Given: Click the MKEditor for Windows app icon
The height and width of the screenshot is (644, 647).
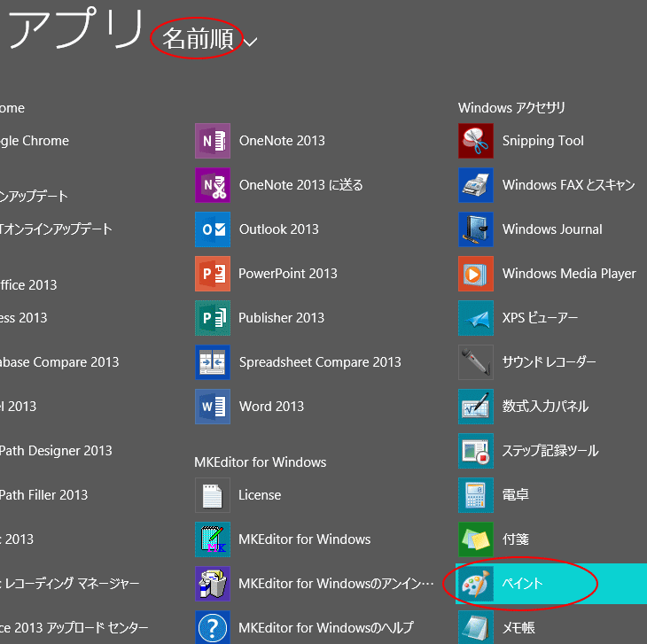Looking at the screenshot, I should [213, 539].
